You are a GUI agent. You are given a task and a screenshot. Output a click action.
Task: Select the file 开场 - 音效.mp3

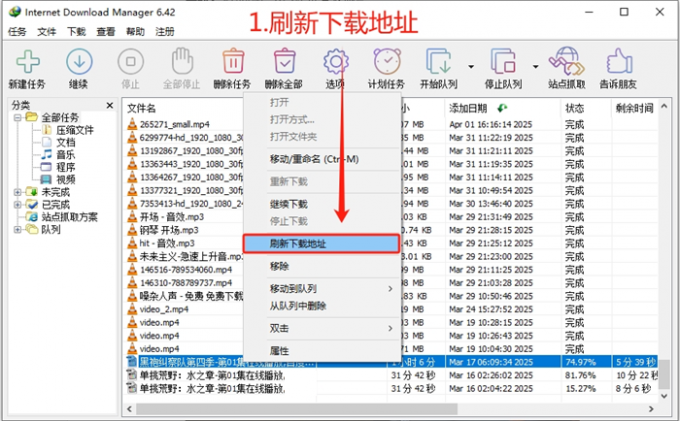(172, 217)
